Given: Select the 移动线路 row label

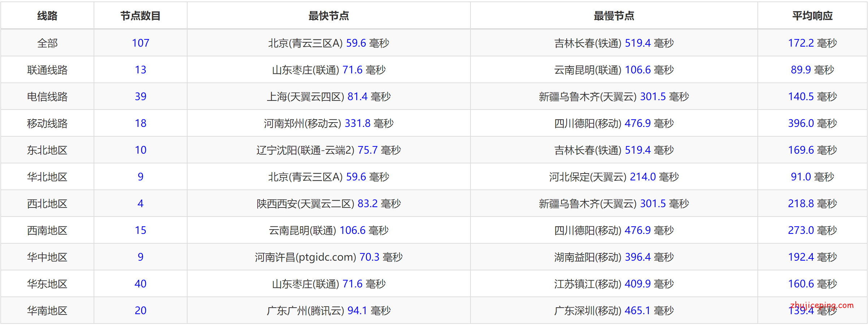Looking at the screenshot, I should coord(47,123).
